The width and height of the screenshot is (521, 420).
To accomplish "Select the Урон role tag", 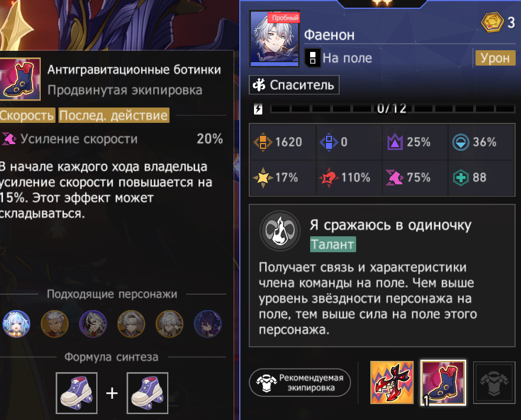I will tap(495, 58).
